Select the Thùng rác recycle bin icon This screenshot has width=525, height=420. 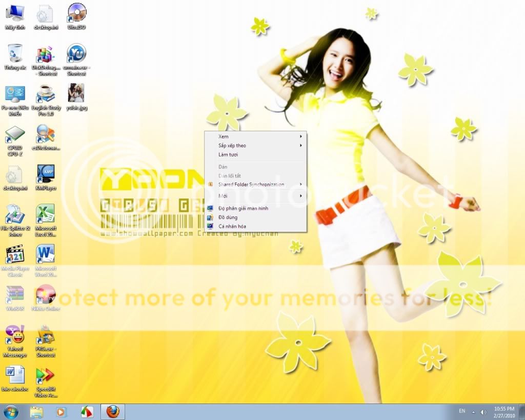pyautogui.click(x=15, y=54)
